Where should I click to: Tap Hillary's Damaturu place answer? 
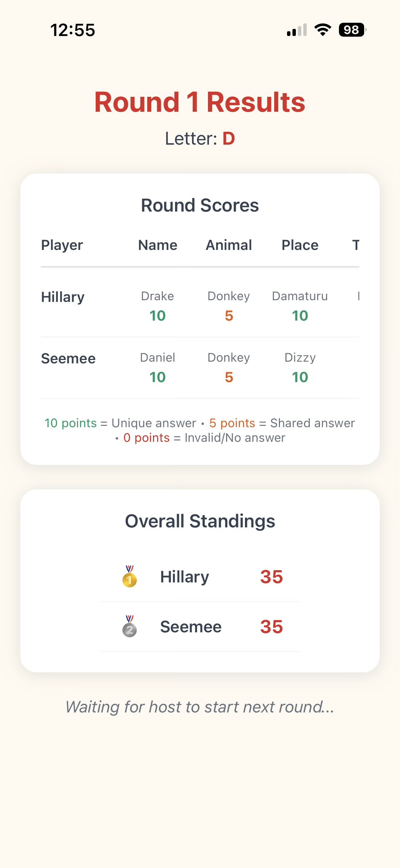(300, 296)
